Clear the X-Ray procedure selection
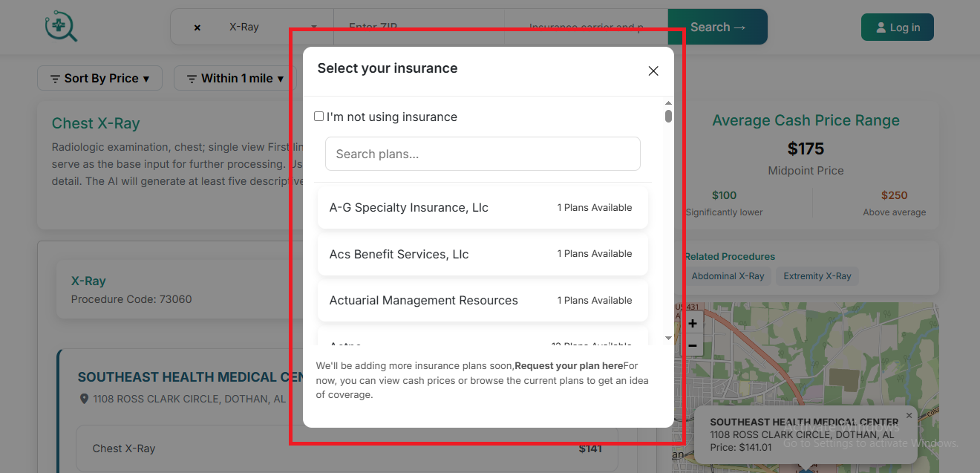980x473 pixels. (x=197, y=27)
